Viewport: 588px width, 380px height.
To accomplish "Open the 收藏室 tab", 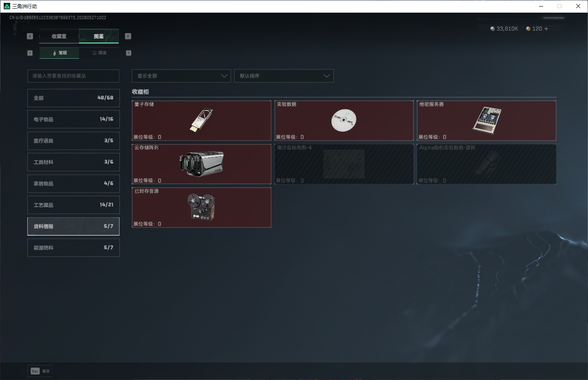I will point(59,36).
